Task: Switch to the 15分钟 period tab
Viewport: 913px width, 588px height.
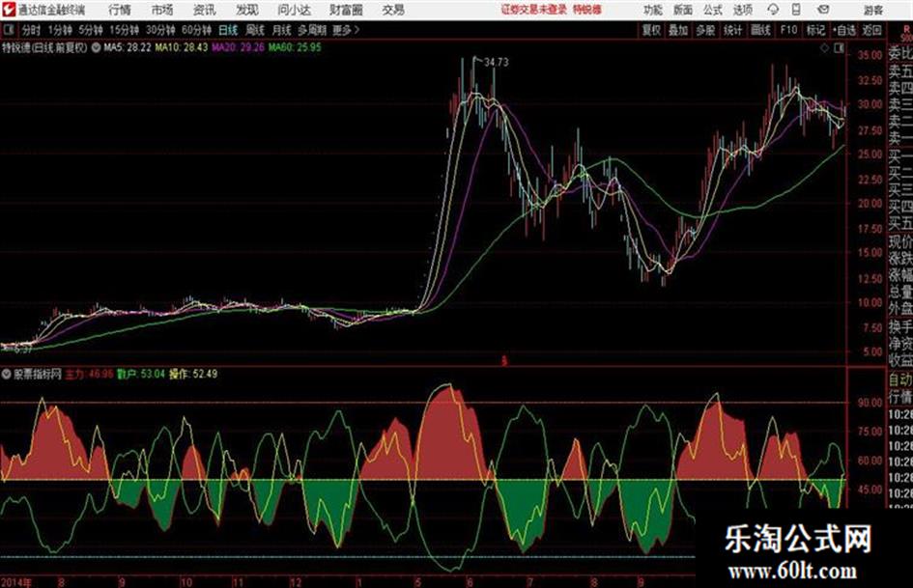Action: [x=125, y=30]
